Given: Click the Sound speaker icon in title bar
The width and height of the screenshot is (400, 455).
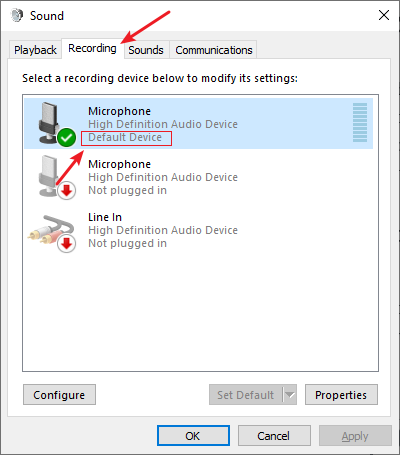Looking at the screenshot, I should [x=17, y=15].
